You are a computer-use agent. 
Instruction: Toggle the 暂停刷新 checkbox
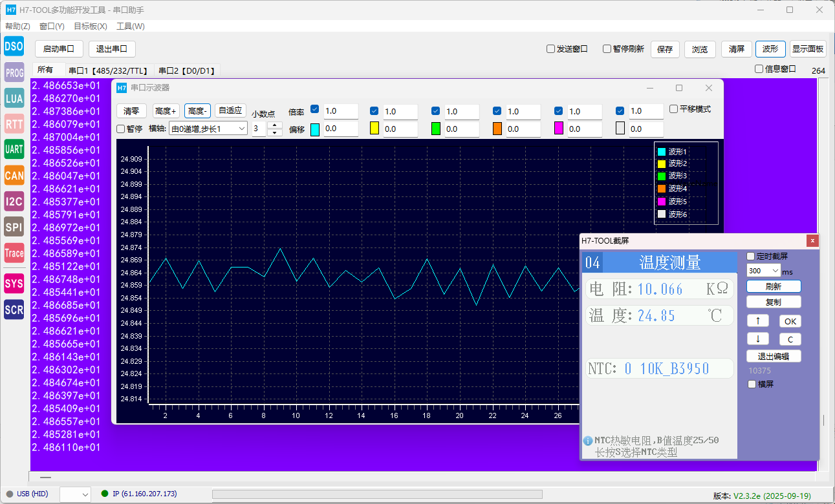(607, 48)
